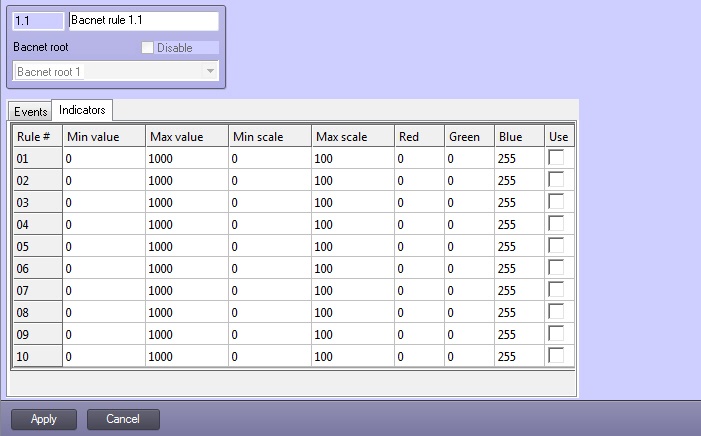The height and width of the screenshot is (436, 701).
Task: Click the Cancel button
Action: point(123,419)
